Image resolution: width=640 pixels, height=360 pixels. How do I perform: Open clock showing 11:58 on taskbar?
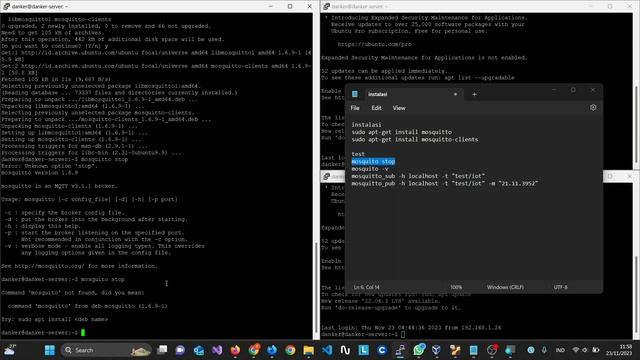619,350
